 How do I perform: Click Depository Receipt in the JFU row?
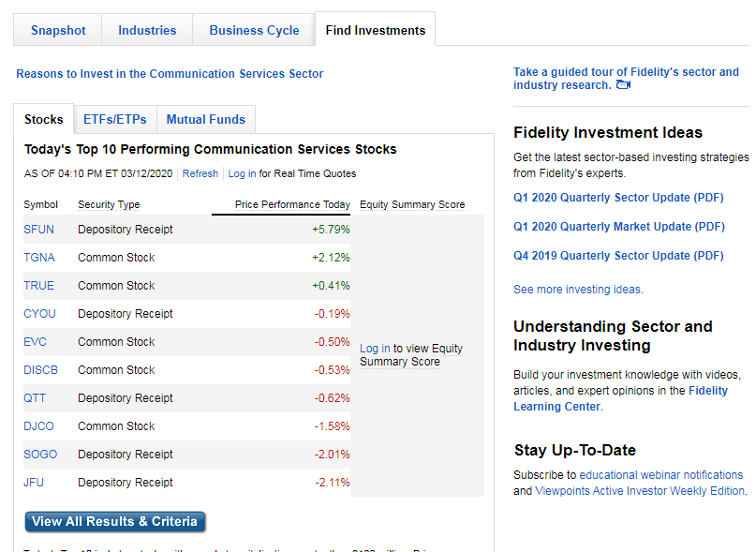[x=126, y=483]
